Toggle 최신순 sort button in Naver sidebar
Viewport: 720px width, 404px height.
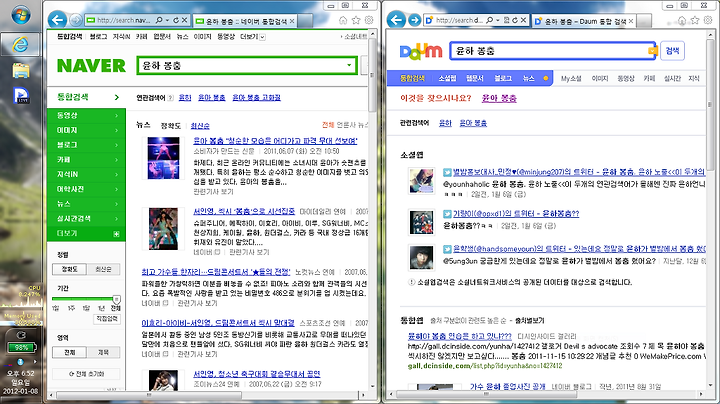click(103, 269)
